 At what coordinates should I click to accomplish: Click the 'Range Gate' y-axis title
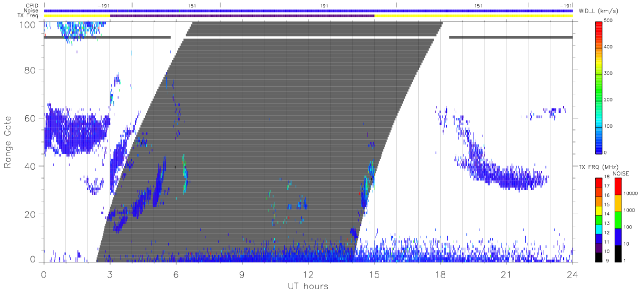coord(8,141)
